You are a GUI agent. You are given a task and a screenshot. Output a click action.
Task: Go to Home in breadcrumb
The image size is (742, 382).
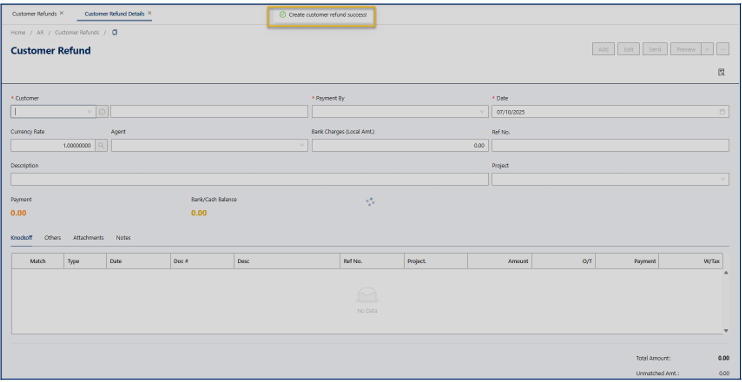coord(18,33)
